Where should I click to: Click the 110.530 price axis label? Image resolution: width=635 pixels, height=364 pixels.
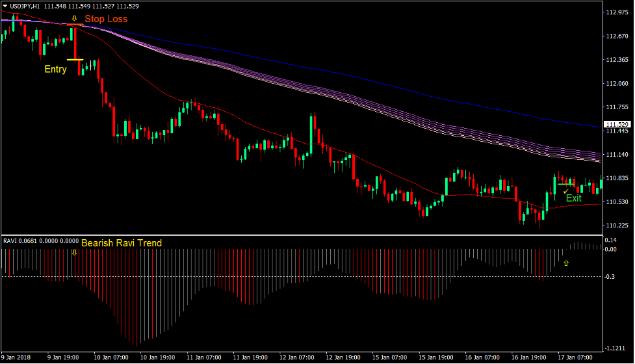click(617, 201)
